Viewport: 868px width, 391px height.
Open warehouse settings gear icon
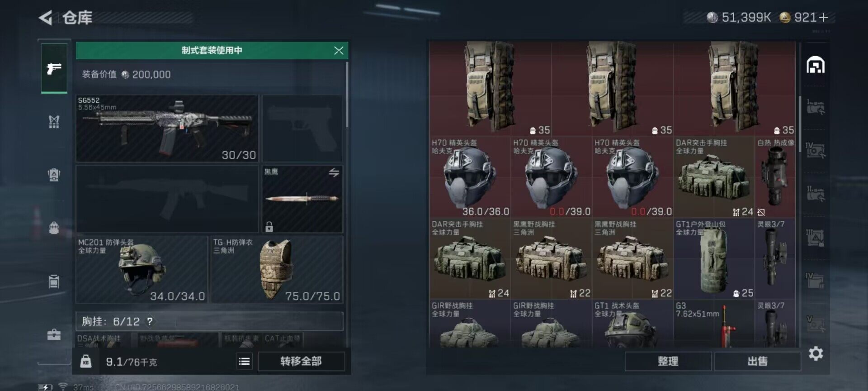(x=816, y=353)
